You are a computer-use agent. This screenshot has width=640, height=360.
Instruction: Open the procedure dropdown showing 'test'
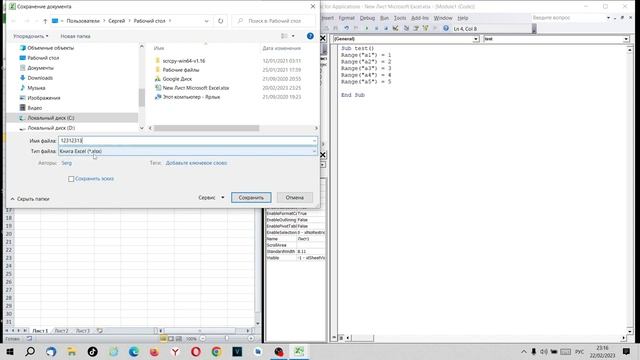point(626,39)
